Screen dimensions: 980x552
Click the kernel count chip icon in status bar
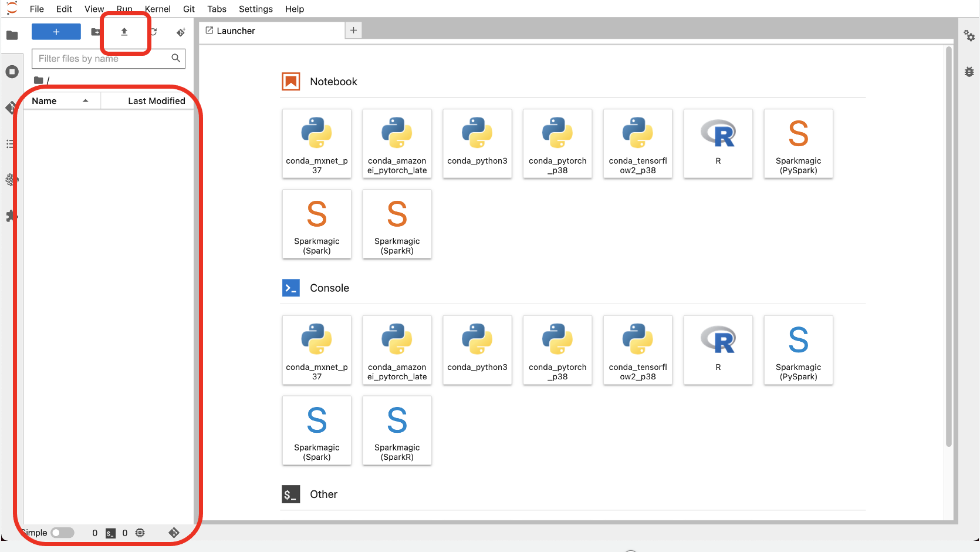click(140, 533)
